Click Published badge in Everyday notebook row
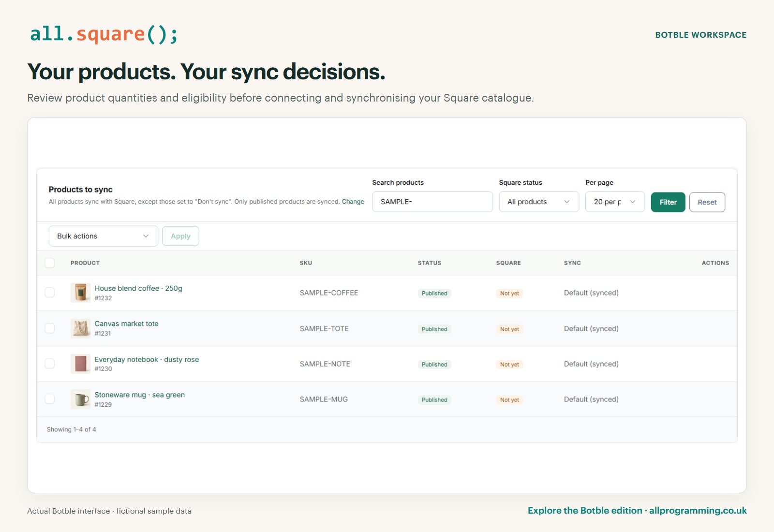 pyautogui.click(x=434, y=364)
